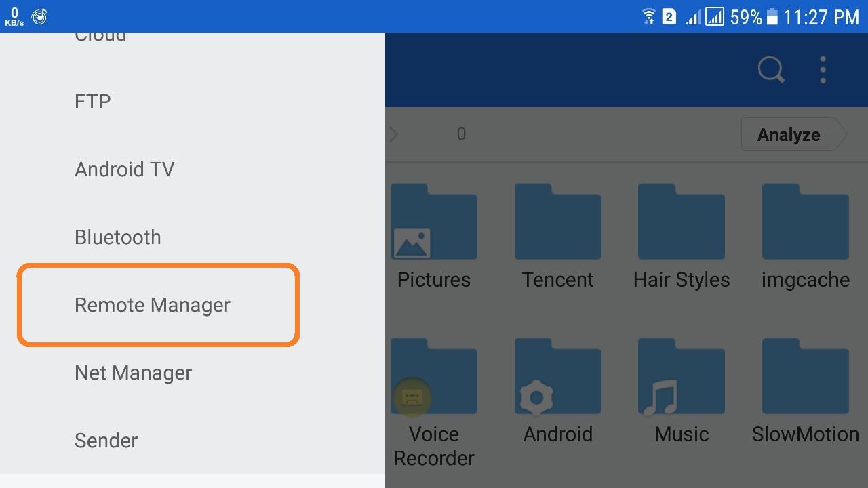
Task: Choose Bluetooth from the side menu
Action: 118,237
